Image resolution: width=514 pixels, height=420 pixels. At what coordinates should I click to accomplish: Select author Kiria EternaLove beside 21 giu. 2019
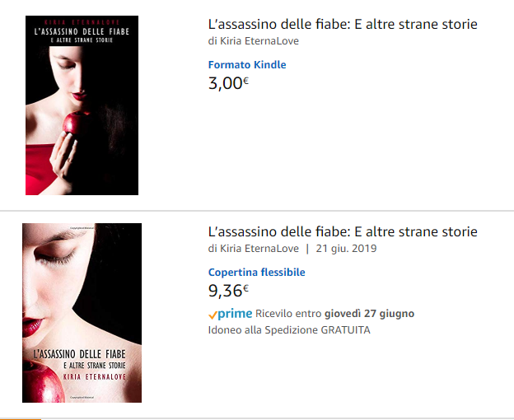click(x=259, y=249)
